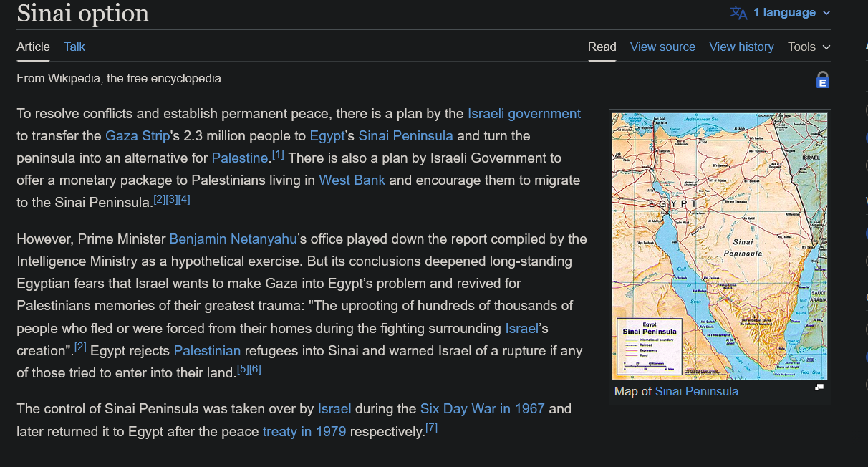Viewport: 868px width, 467px height.
Task: Jump to citation [6] in second paragraph
Action: 255,368
